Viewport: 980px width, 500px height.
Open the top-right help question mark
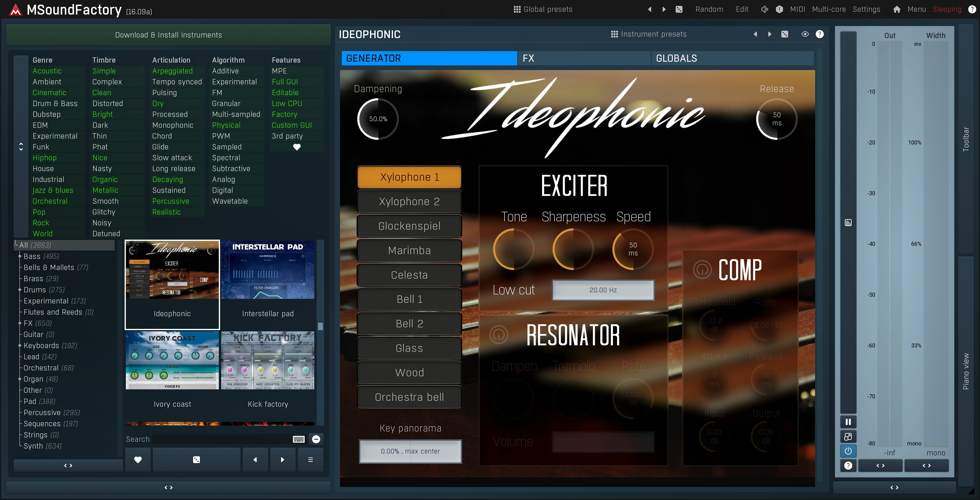coord(972,9)
